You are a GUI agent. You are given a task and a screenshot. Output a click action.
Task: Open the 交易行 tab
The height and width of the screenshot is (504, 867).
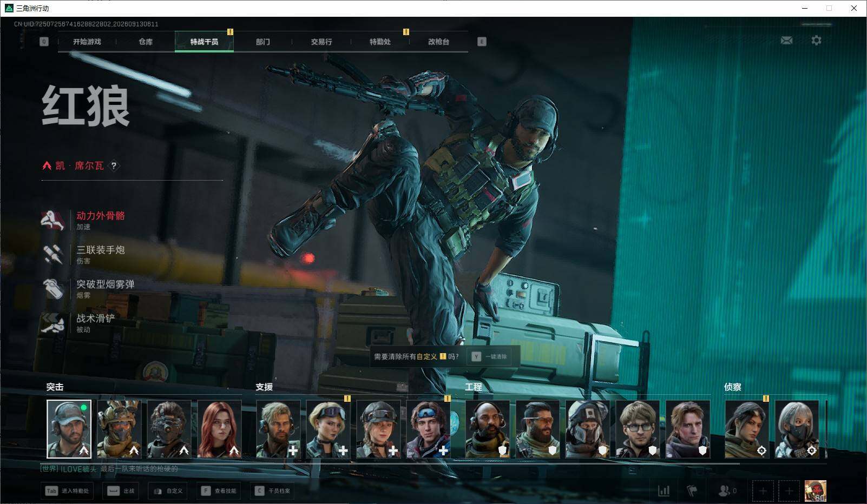click(321, 42)
